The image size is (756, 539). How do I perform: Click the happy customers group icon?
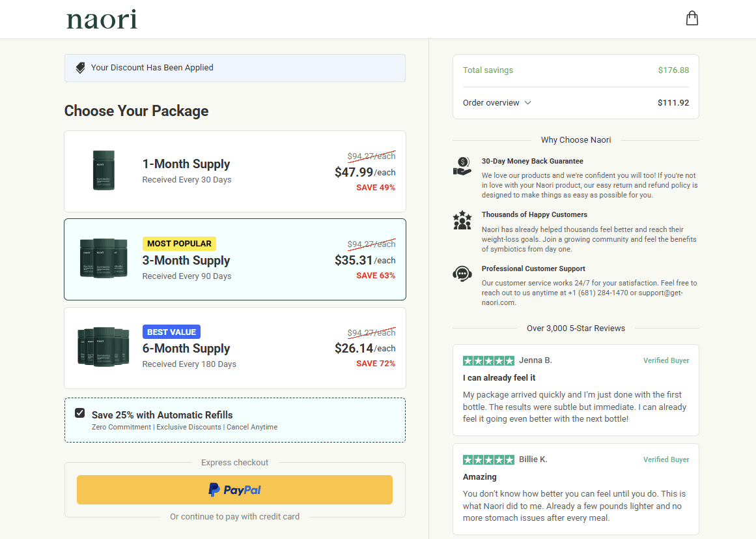point(462,220)
